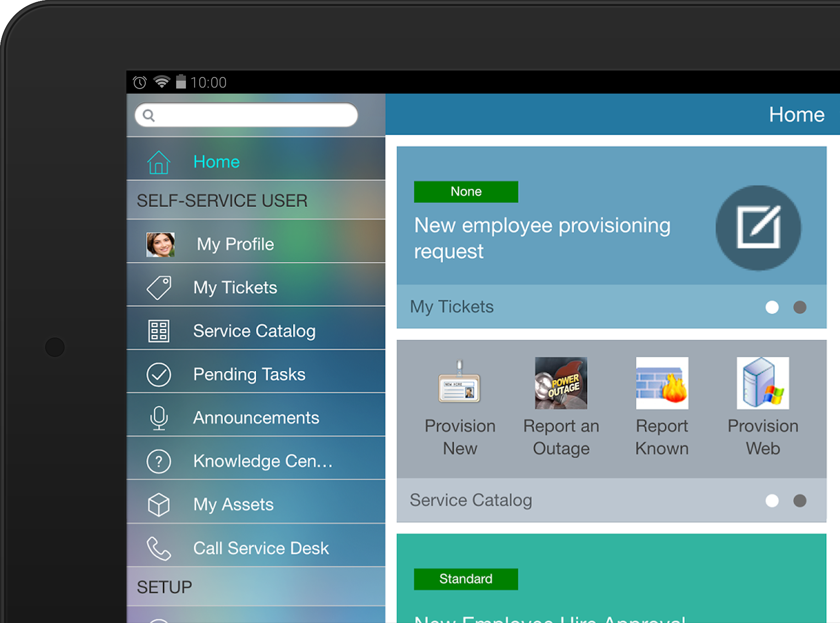The image size is (840, 623).
Task: Tap the Report Known label
Action: tap(662, 437)
